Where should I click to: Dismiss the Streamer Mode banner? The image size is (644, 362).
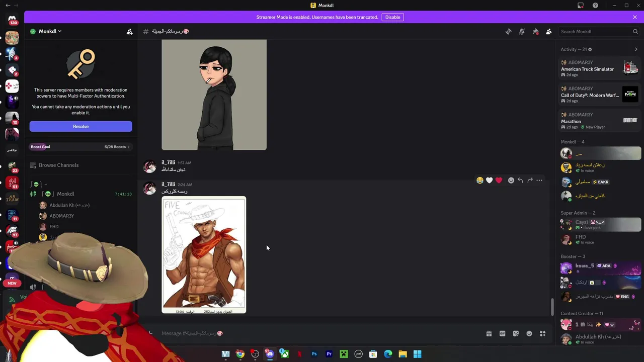tap(635, 17)
